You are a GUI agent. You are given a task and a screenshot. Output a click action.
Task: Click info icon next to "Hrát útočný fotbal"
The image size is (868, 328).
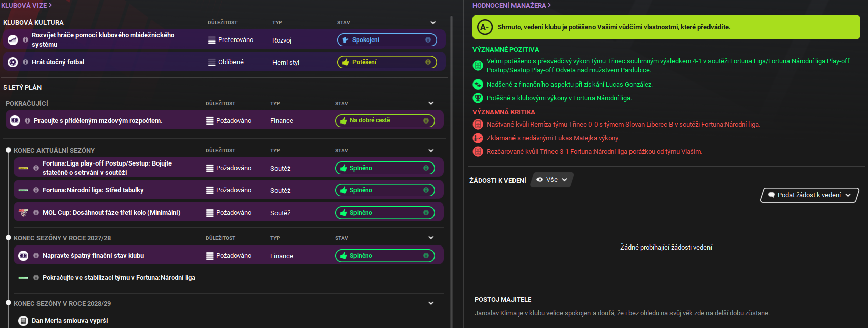(25, 62)
